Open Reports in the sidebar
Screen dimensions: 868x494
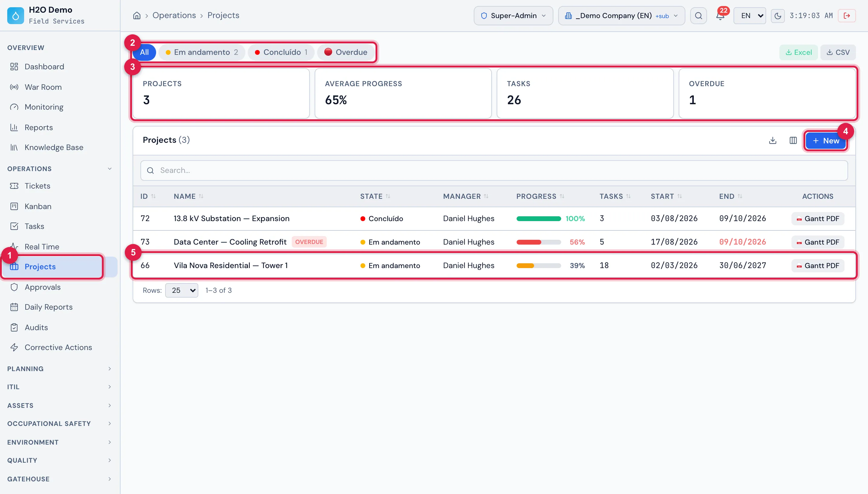coord(39,128)
